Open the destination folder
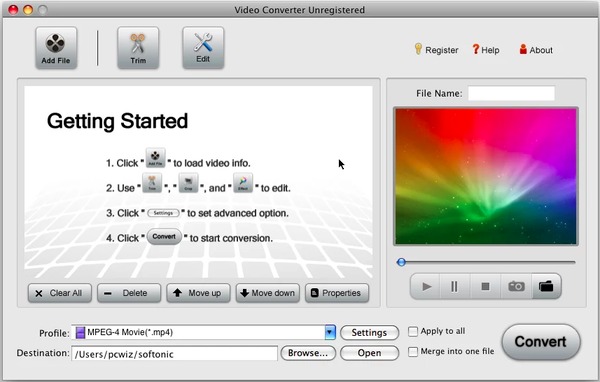Image resolution: width=600 pixels, height=382 pixels. (369, 353)
